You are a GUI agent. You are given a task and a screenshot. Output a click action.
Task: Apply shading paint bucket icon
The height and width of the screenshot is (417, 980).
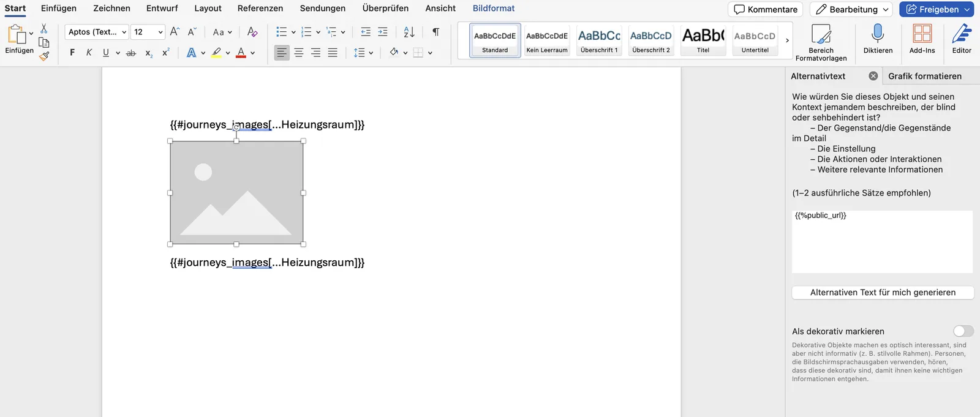click(394, 53)
